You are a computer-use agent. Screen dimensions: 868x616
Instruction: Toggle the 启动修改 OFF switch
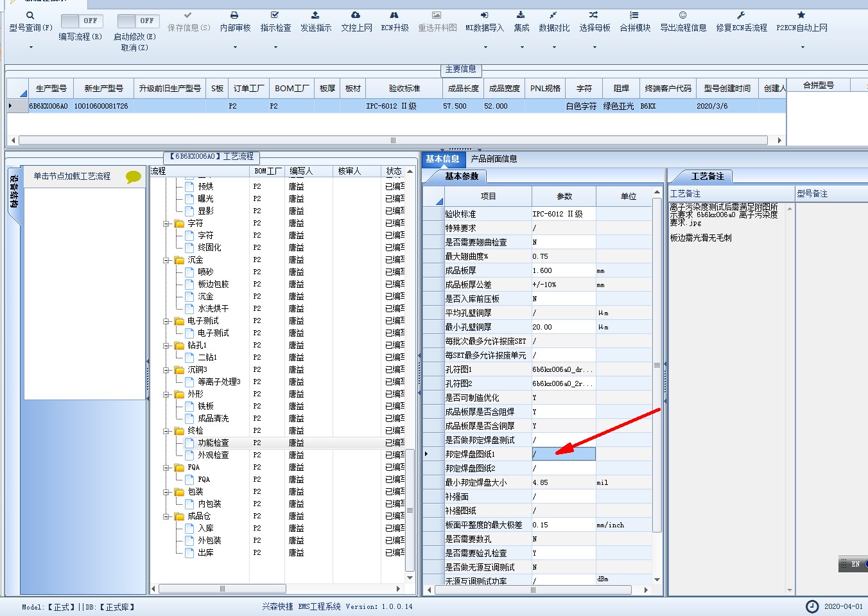point(138,21)
